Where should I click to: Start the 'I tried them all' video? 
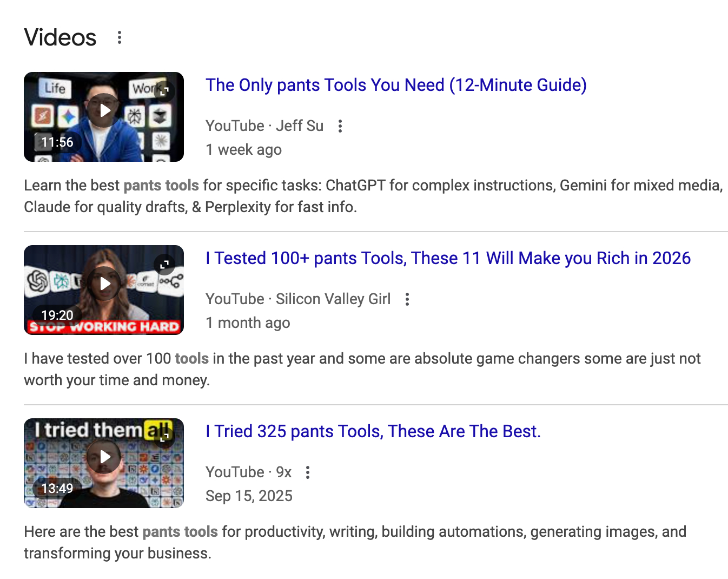point(104,457)
